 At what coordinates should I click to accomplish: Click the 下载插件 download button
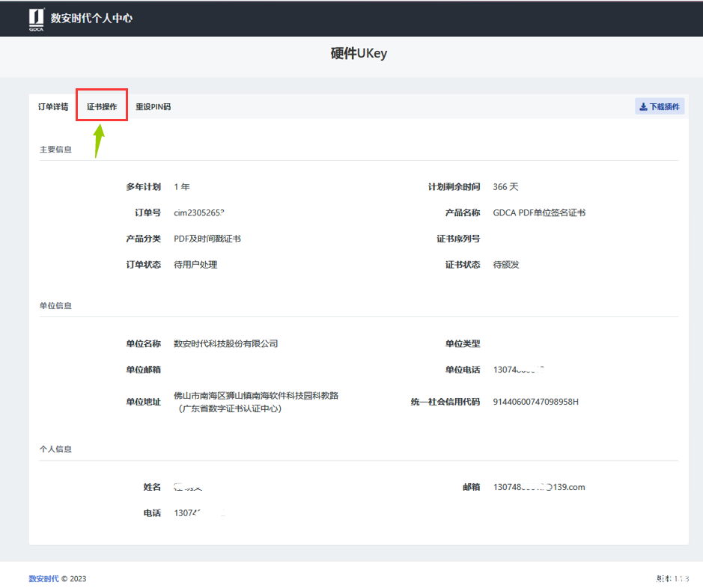click(660, 106)
